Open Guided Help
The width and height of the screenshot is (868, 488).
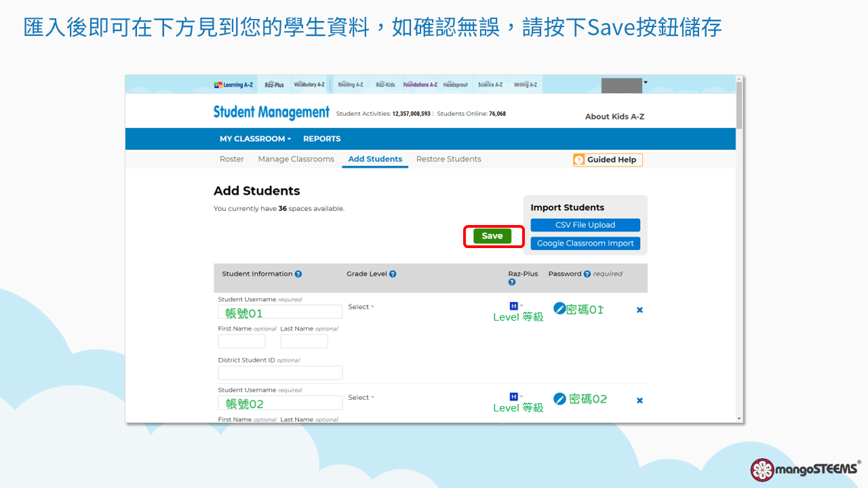(x=608, y=160)
